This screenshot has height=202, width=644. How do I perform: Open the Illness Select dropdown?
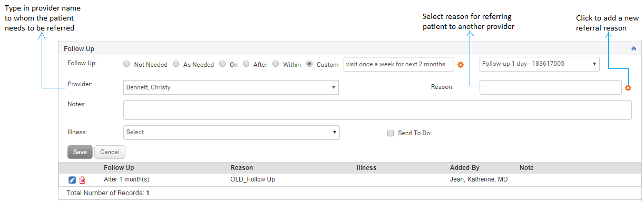[231, 132]
